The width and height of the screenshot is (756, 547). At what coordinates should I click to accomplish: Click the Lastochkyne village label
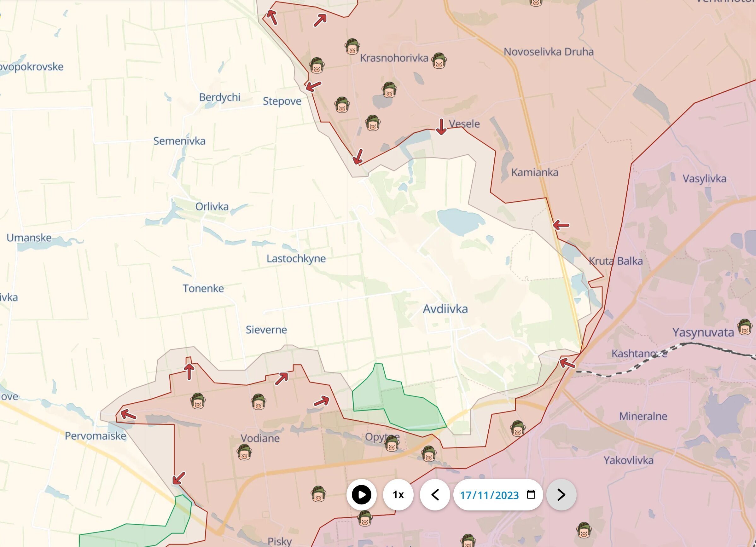click(x=296, y=258)
